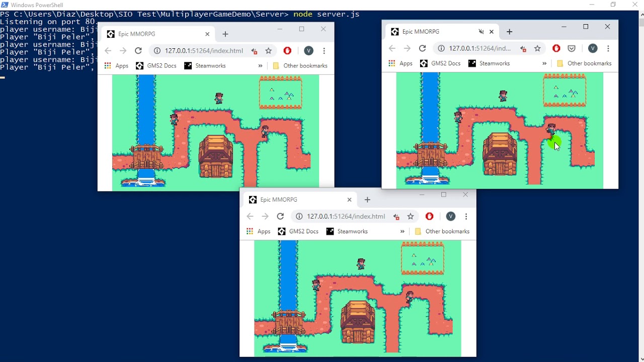This screenshot has height=362, width=644.
Task: Open the Steamworks bookmark in the left window
Action: tap(205, 66)
